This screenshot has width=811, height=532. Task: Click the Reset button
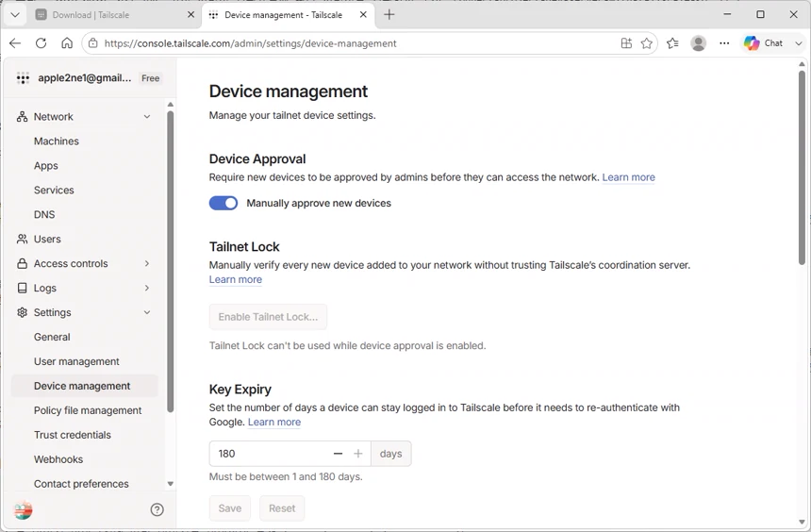point(282,508)
